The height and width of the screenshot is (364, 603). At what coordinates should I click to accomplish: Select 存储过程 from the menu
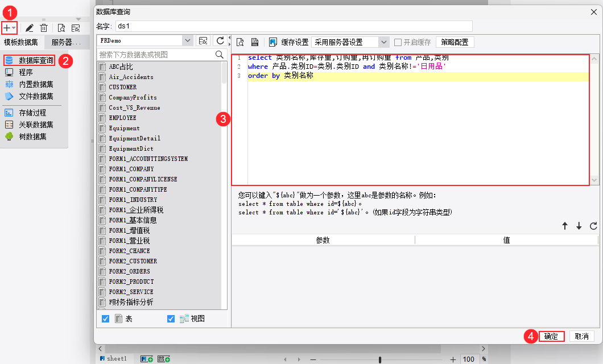point(32,113)
